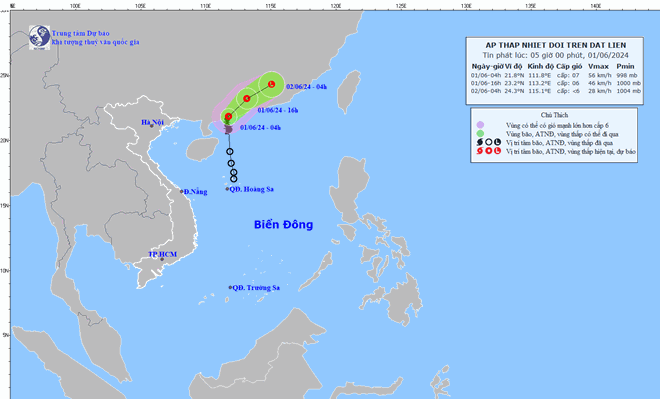The height and width of the screenshot is (399, 660).
Task: Click the 01/06/24 - 16h time label
Action: [x=278, y=110]
